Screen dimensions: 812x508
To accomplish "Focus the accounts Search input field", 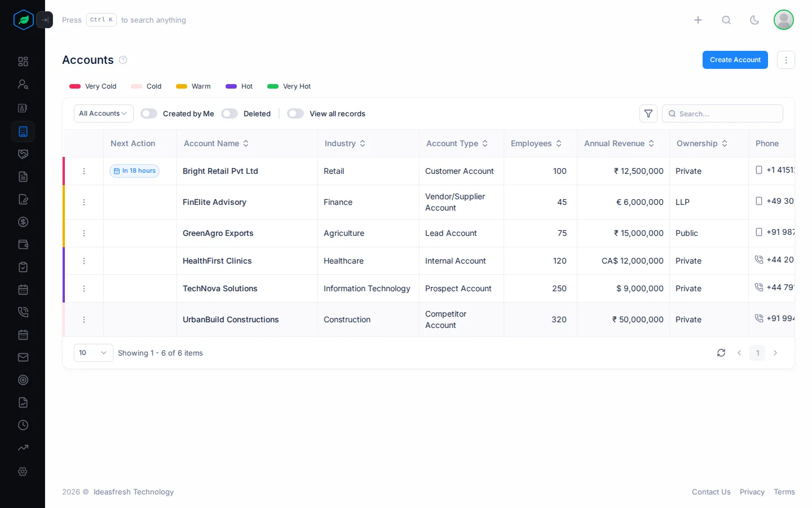I will coord(722,113).
